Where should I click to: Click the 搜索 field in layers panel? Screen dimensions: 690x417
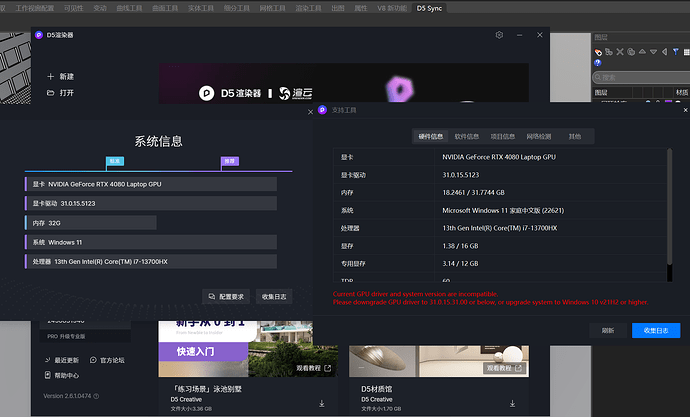pyautogui.click(x=641, y=77)
